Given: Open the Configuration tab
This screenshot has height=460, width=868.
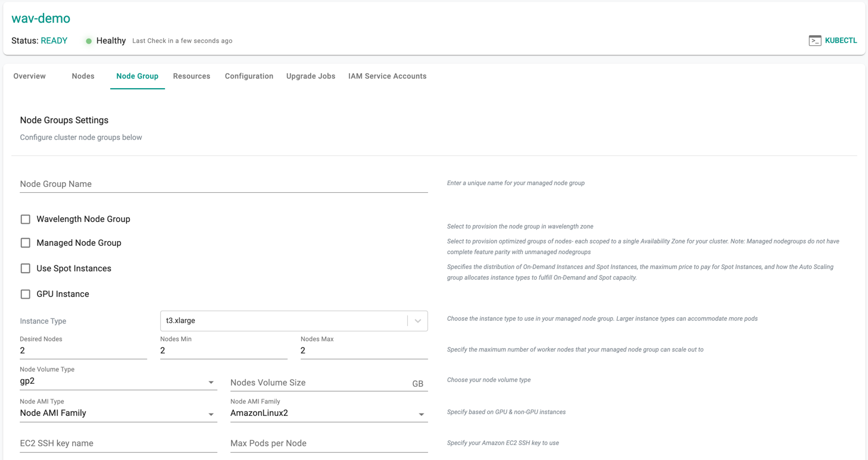Looking at the screenshot, I should pyautogui.click(x=249, y=76).
